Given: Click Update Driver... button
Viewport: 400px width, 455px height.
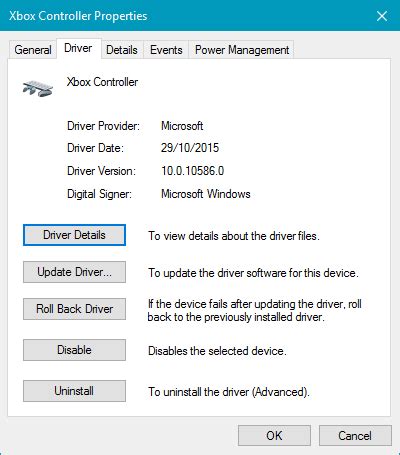Looking at the screenshot, I should (x=74, y=272).
